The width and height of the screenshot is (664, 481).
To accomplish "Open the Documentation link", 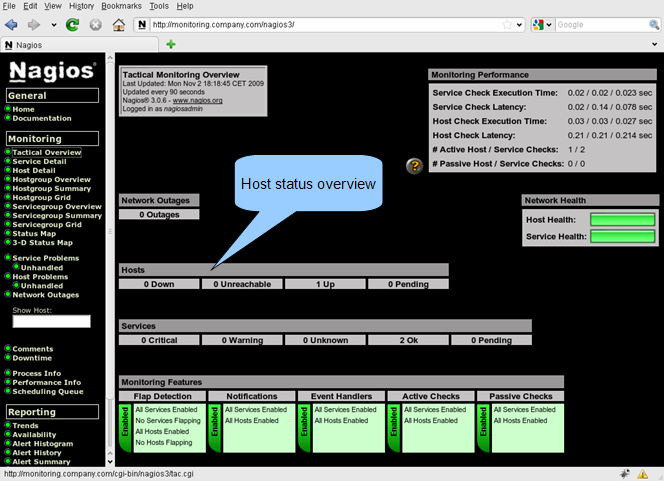I will tap(42, 118).
